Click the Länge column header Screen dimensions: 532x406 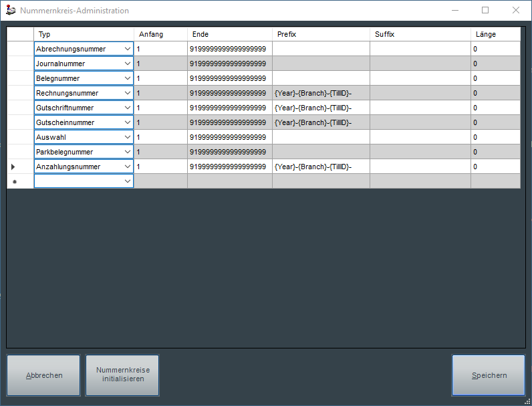495,34
